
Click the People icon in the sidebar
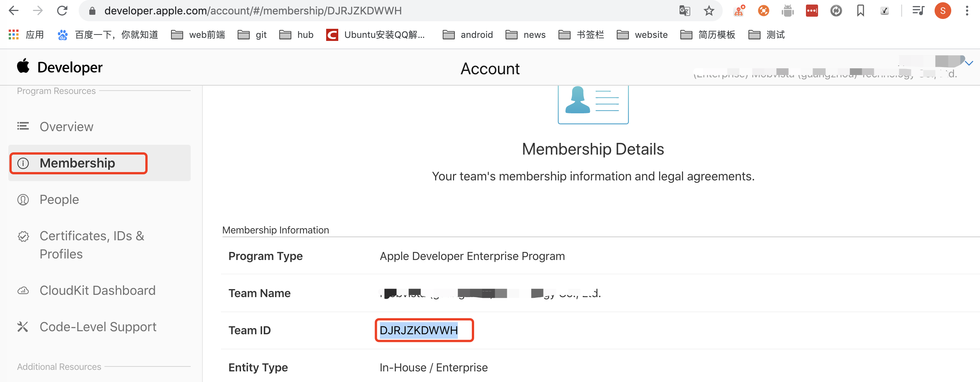(23, 199)
